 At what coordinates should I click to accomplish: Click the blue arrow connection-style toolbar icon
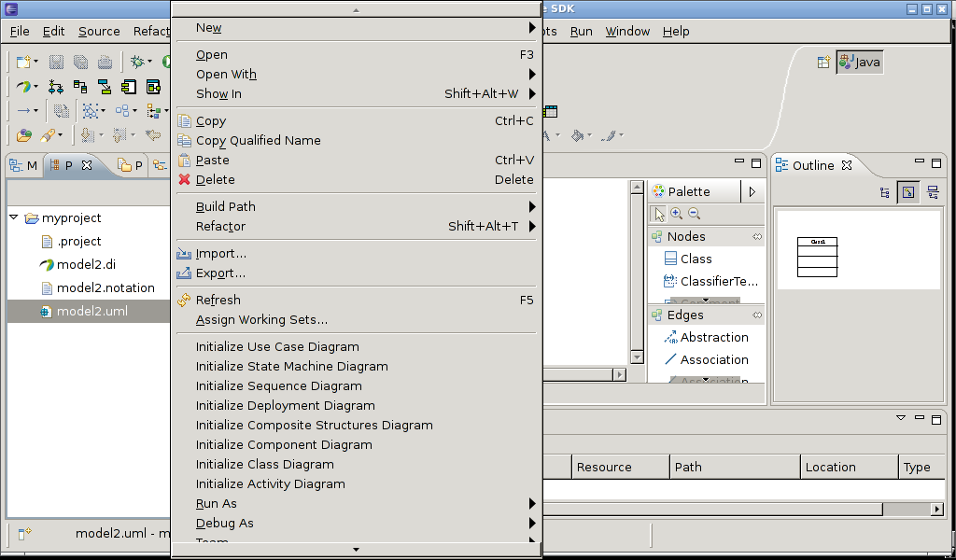(x=23, y=111)
